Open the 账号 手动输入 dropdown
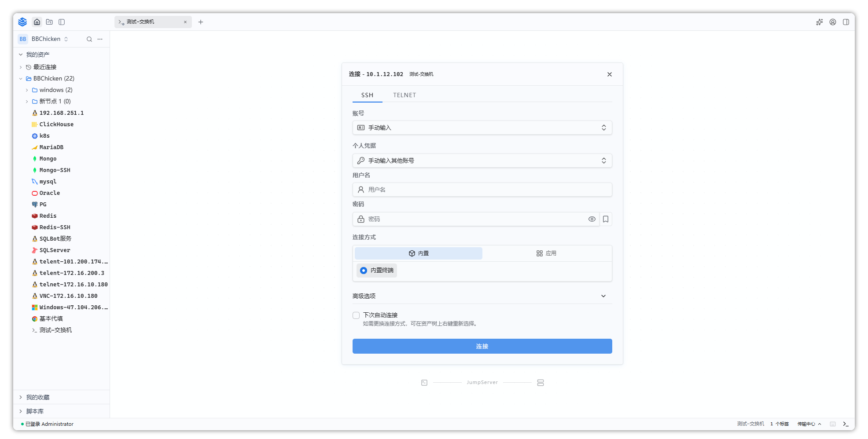 point(482,128)
